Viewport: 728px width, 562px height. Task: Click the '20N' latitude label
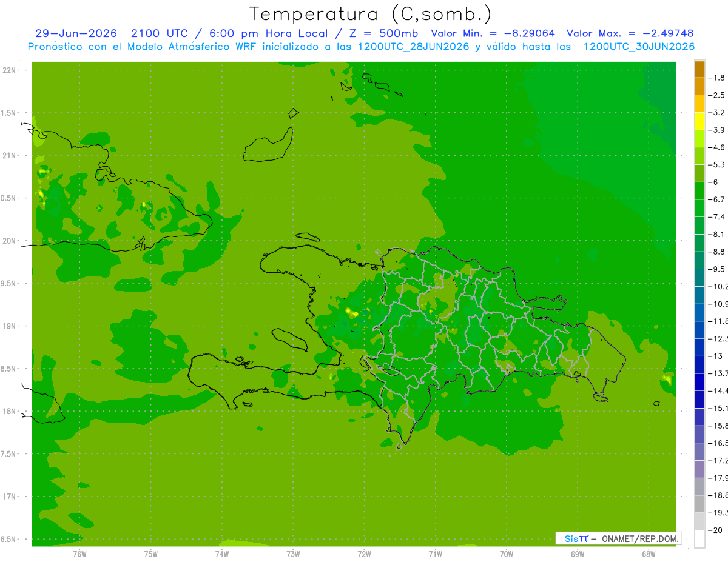click(x=10, y=241)
